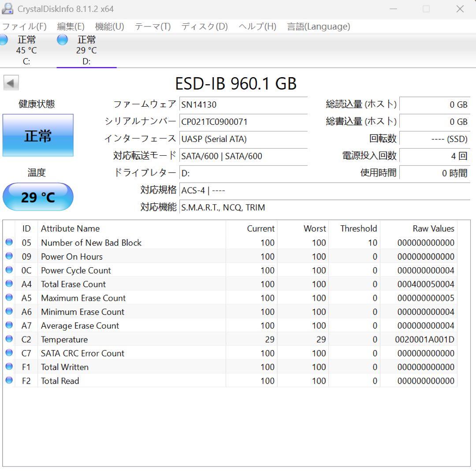Image resolution: width=476 pixels, height=471 pixels.
Task: Click the CrystalDiskInfo icon in the title bar
Action: point(8,8)
